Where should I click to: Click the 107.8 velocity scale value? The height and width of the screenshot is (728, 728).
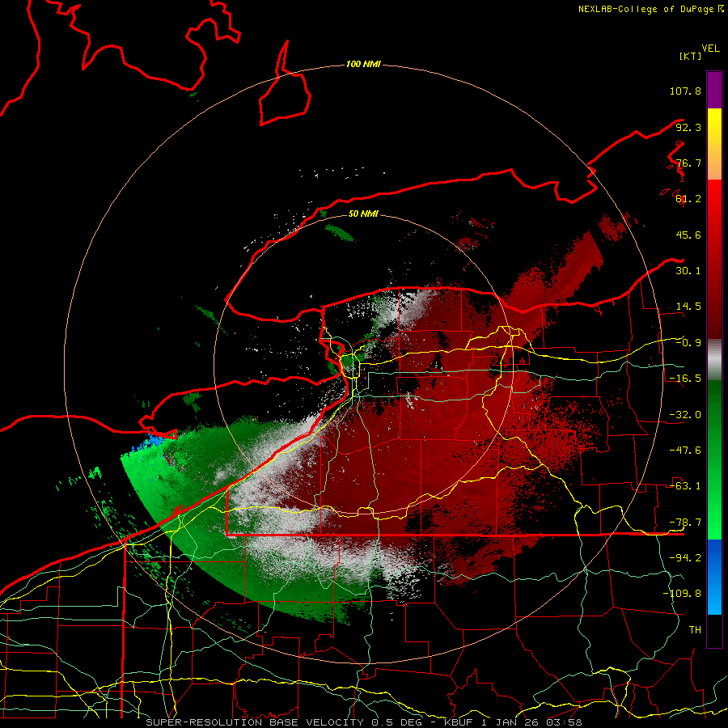(685, 91)
